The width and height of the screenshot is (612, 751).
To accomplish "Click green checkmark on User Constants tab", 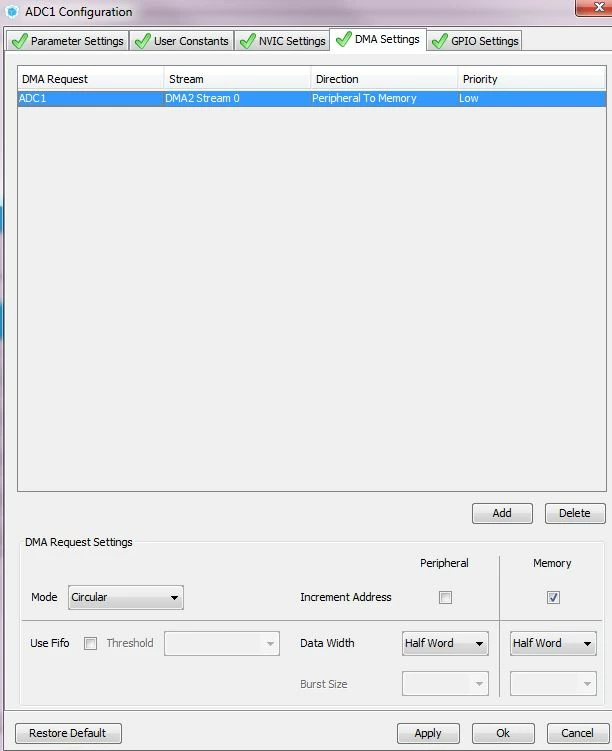I will pyautogui.click(x=143, y=41).
